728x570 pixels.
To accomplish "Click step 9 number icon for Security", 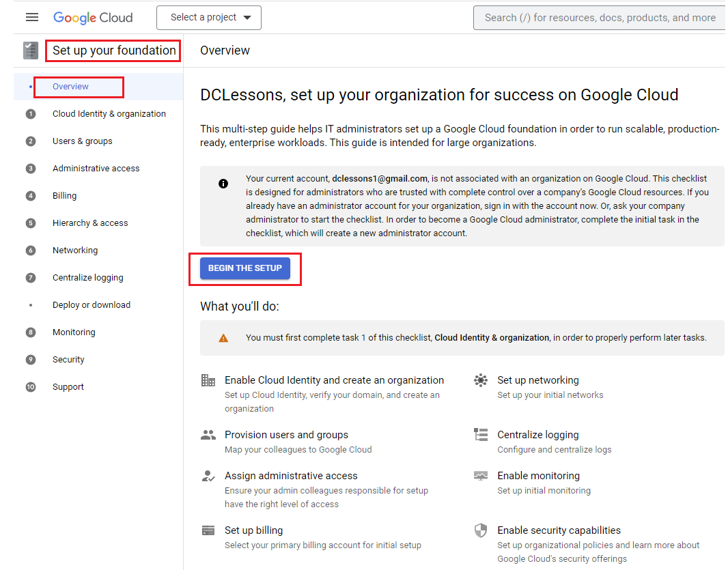I will (31, 360).
